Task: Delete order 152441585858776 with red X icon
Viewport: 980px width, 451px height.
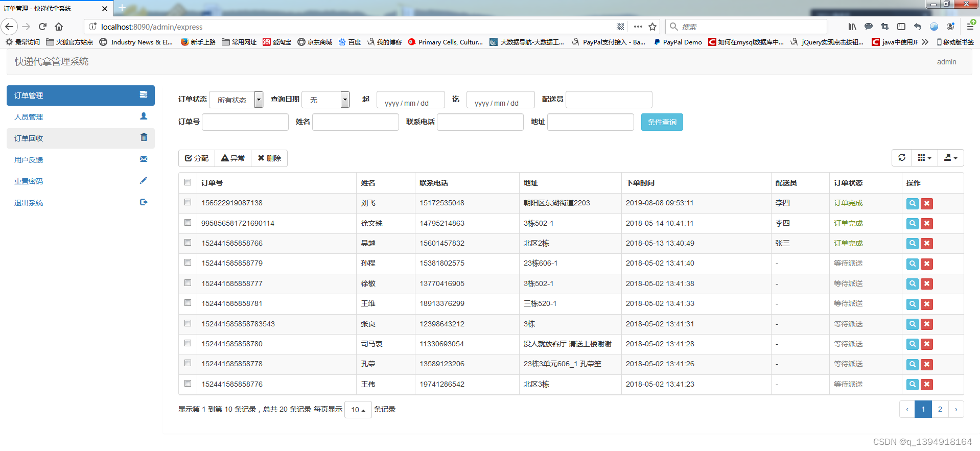Action: pyautogui.click(x=927, y=384)
